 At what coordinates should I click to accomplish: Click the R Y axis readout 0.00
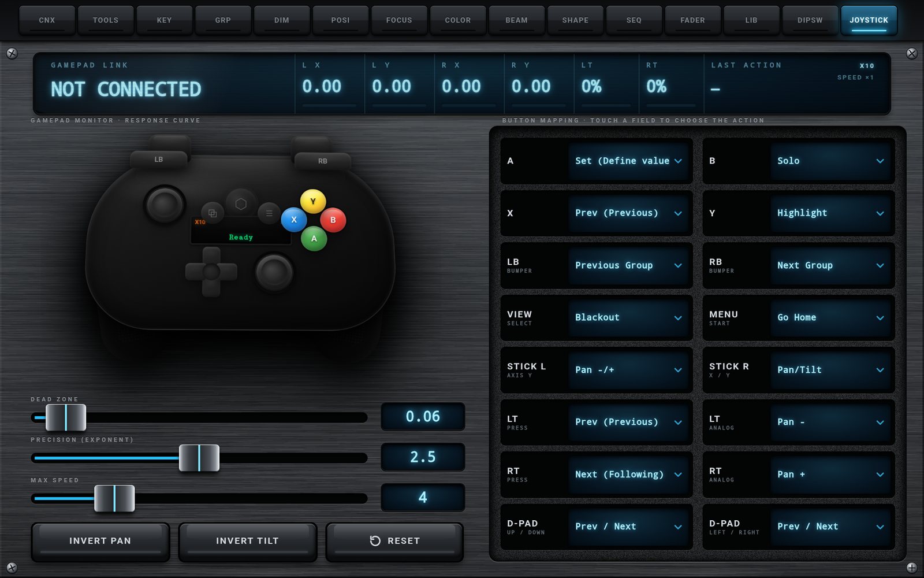click(x=531, y=87)
